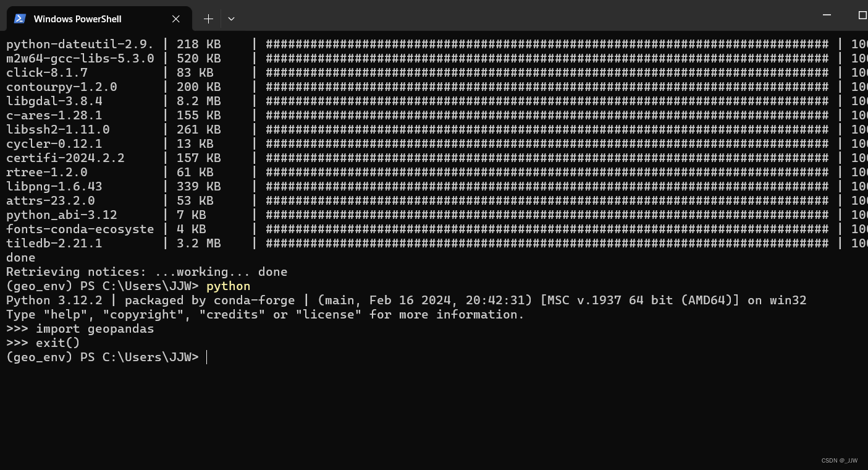Click the progress bar of click-8.1.7
Screen dimensions: 868x470
tap(547, 72)
